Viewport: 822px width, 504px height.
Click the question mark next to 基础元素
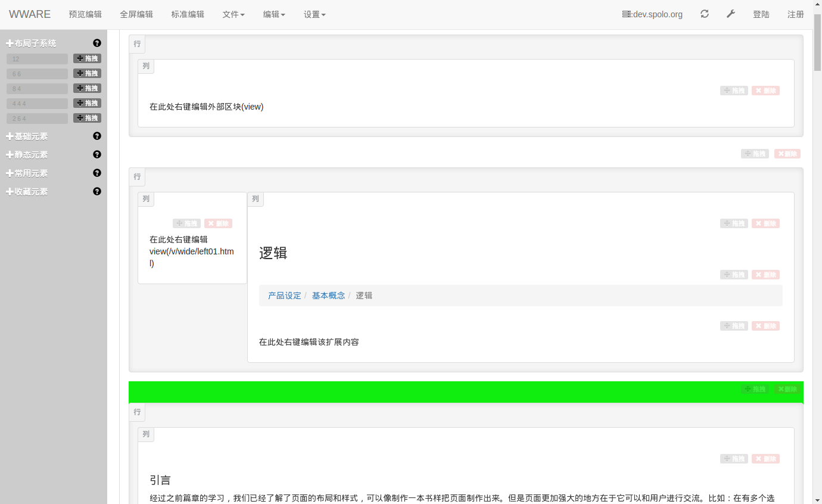click(x=97, y=136)
